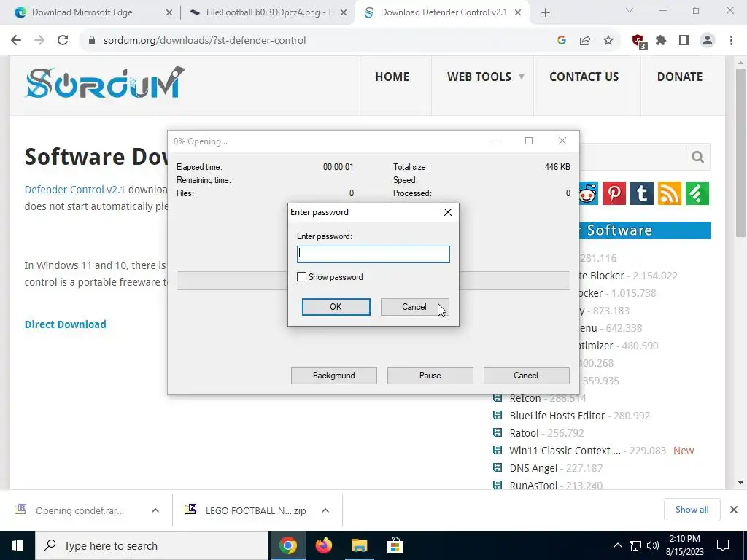This screenshot has height=560, width=747.
Task: Open the notifications center
Action: pos(723,545)
